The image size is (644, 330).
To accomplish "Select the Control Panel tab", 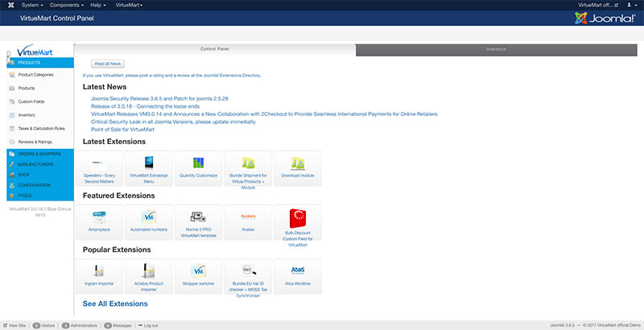I will coord(215,49).
